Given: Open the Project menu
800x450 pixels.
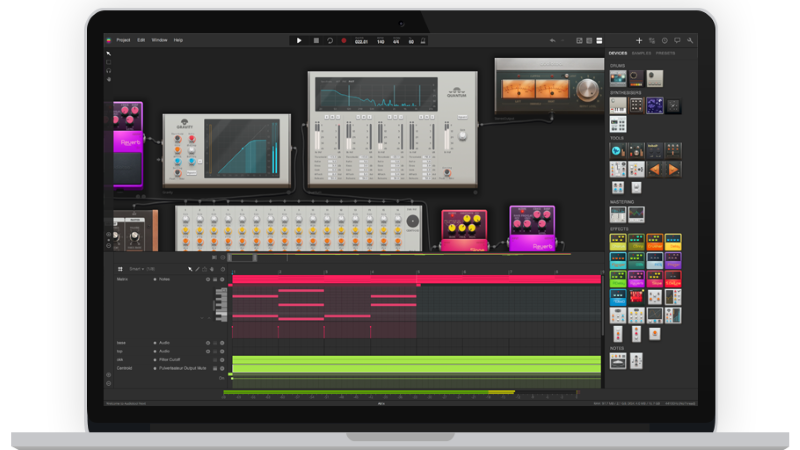Looking at the screenshot, I should (x=123, y=39).
